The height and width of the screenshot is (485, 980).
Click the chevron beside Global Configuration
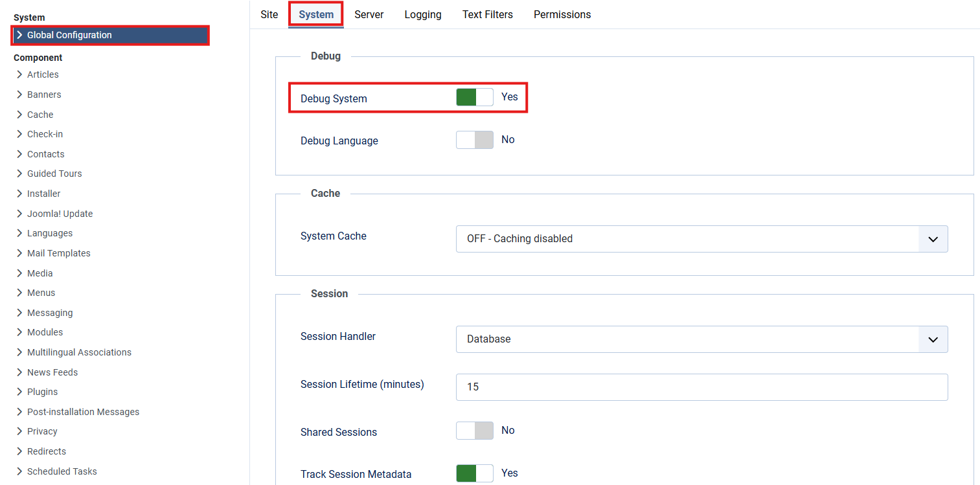pos(19,35)
